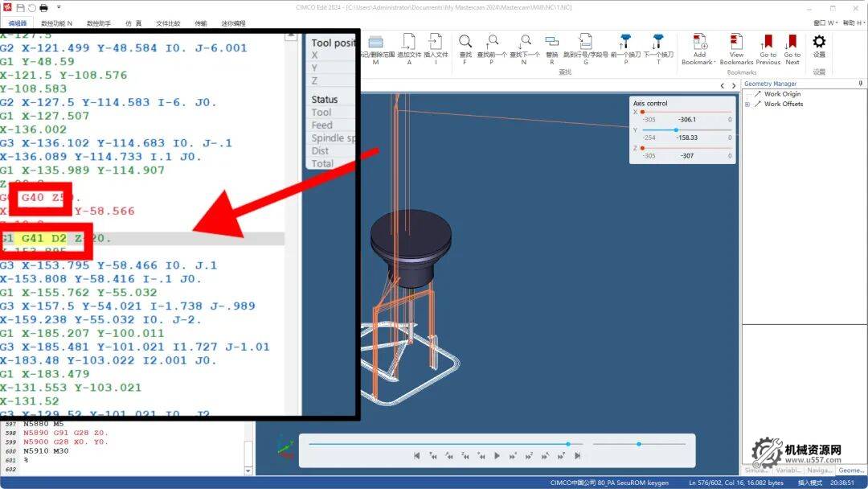The width and height of the screenshot is (868, 489).
Task: Open the 文件比较 file compare tab
Action: [169, 23]
